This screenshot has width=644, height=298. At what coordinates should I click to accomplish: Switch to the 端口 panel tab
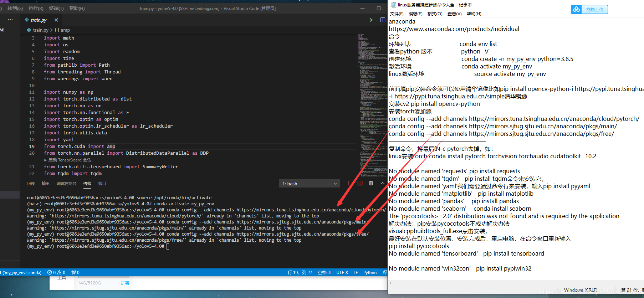click(x=102, y=184)
